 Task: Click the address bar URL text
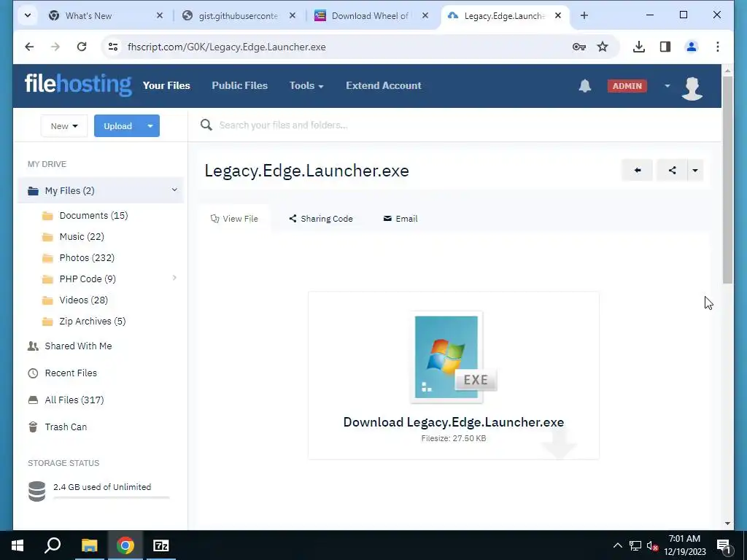(x=227, y=47)
